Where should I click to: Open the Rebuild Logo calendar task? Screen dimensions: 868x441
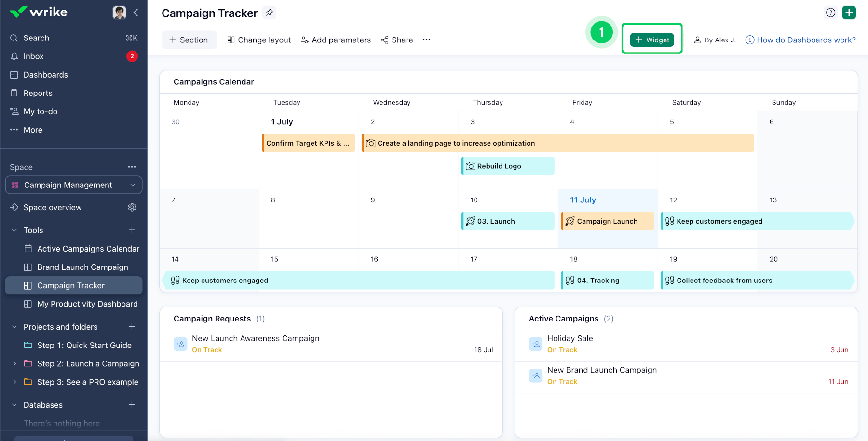pos(508,166)
